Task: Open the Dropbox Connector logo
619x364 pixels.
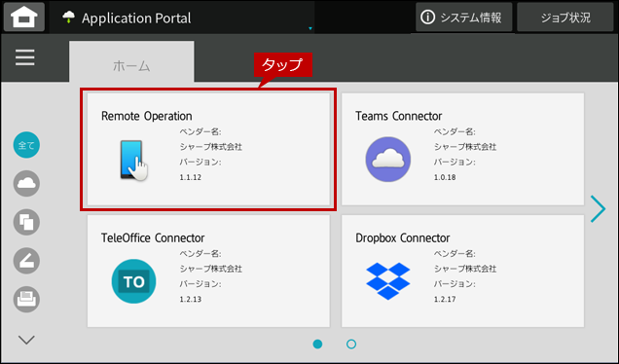Action: [388, 280]
